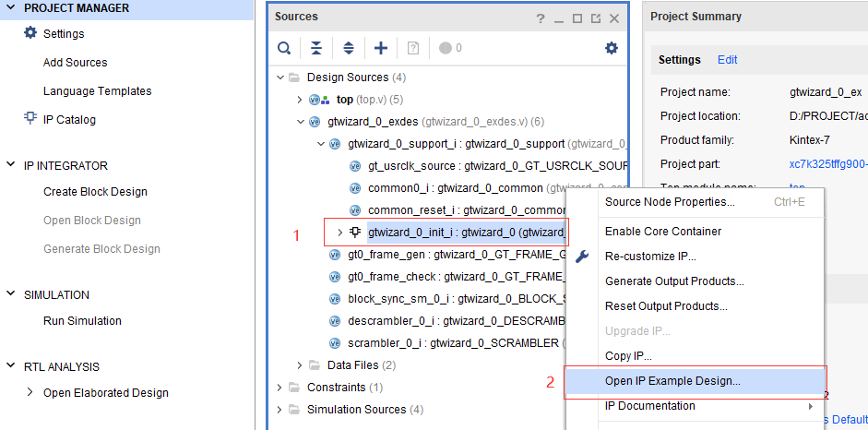Click the folder icon for Data Files

point(315,365)
